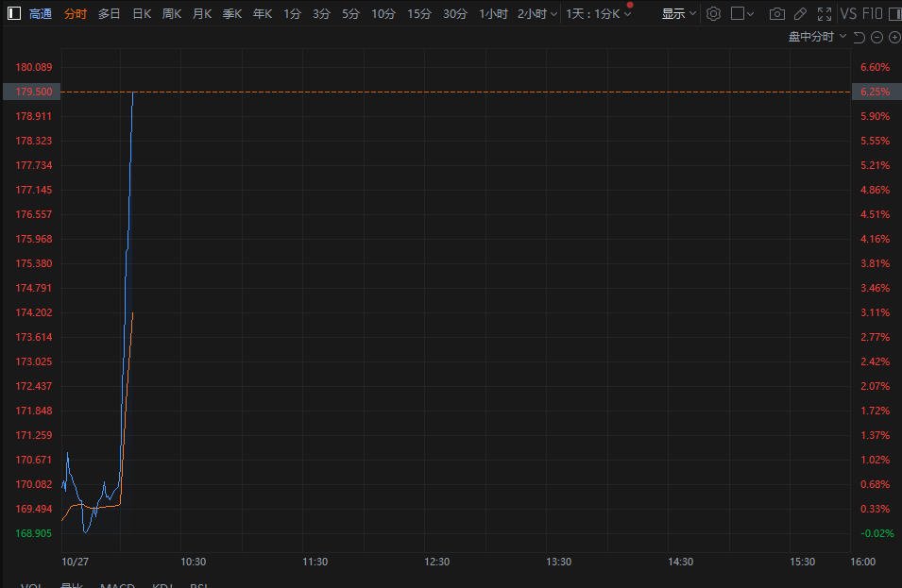Screen dimensions: 902x588
Task: Enter fullscreen chart mode
Action: click(825, 14)
